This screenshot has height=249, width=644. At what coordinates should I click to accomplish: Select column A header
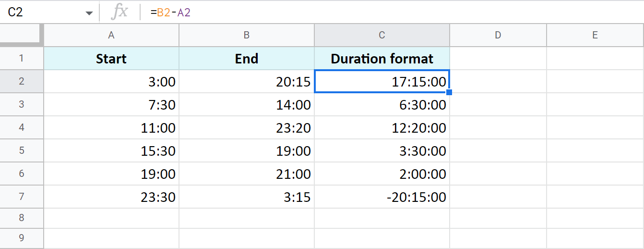(x=111, y=35)
